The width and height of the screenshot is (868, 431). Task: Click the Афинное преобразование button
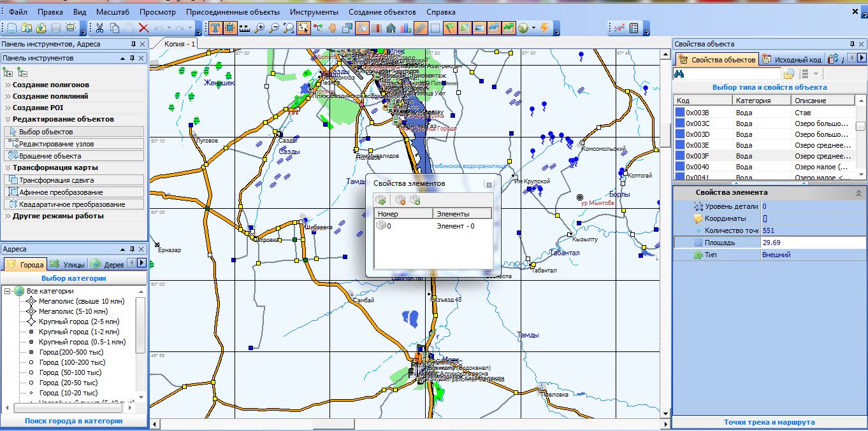coord(61,192)
